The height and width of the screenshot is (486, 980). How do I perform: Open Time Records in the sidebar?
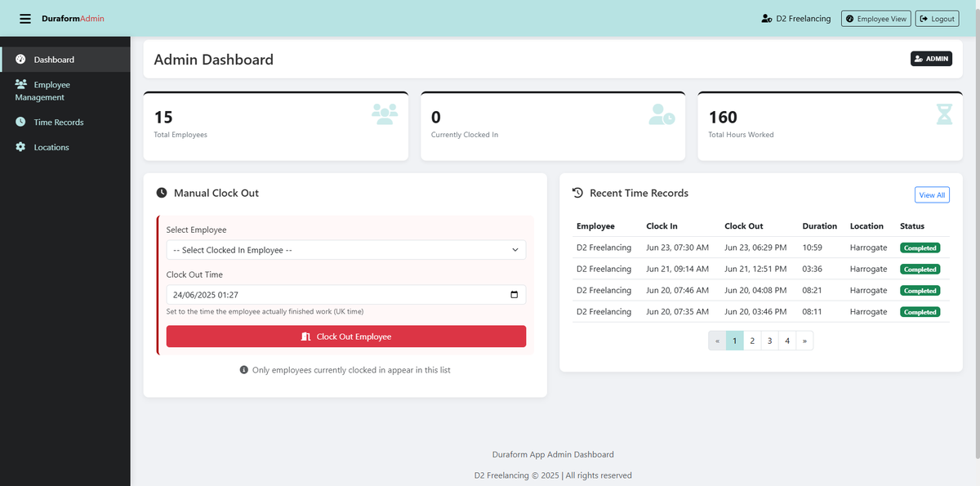pos(65,123)
